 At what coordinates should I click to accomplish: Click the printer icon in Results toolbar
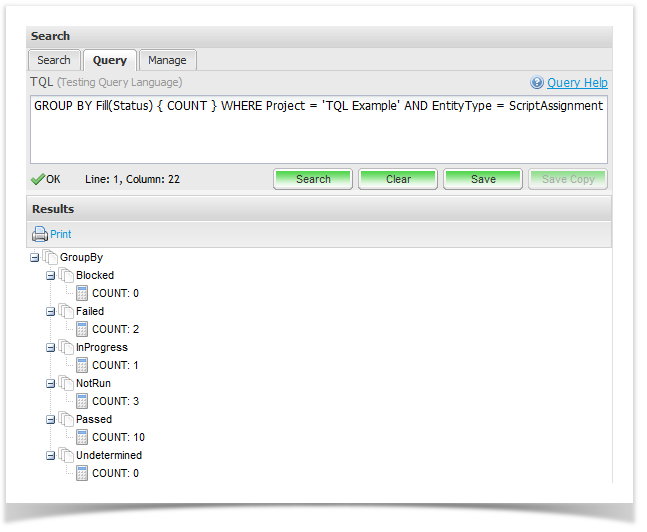40,234
